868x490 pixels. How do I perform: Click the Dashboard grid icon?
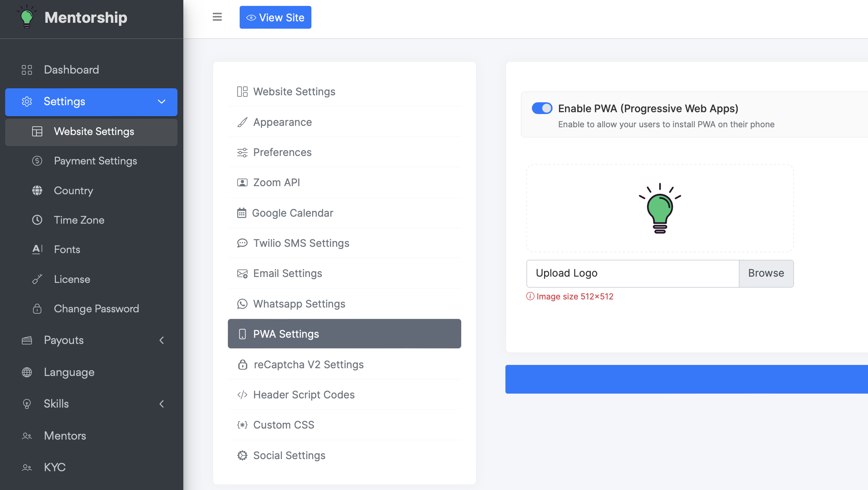point(27,70)
